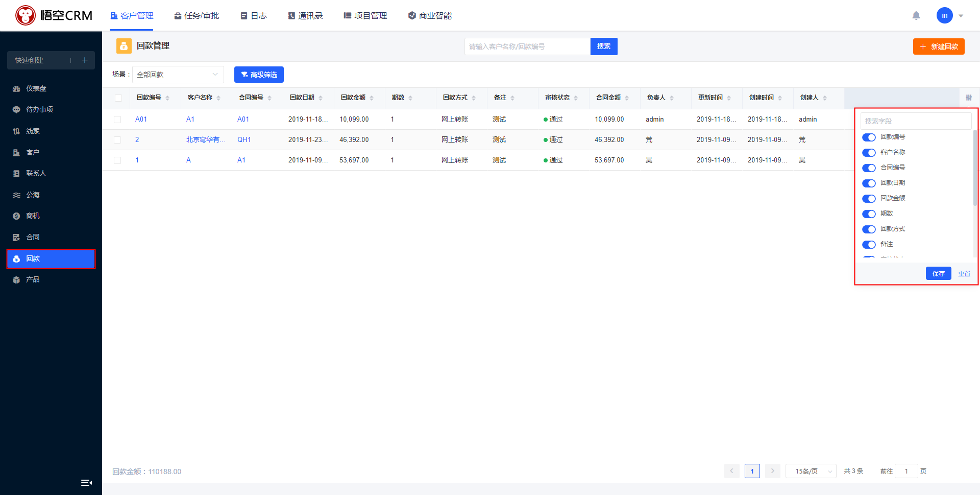Expand the 15条/页 page size dropdown
This screenshot has height=495, width=980.
click(811, 471)
